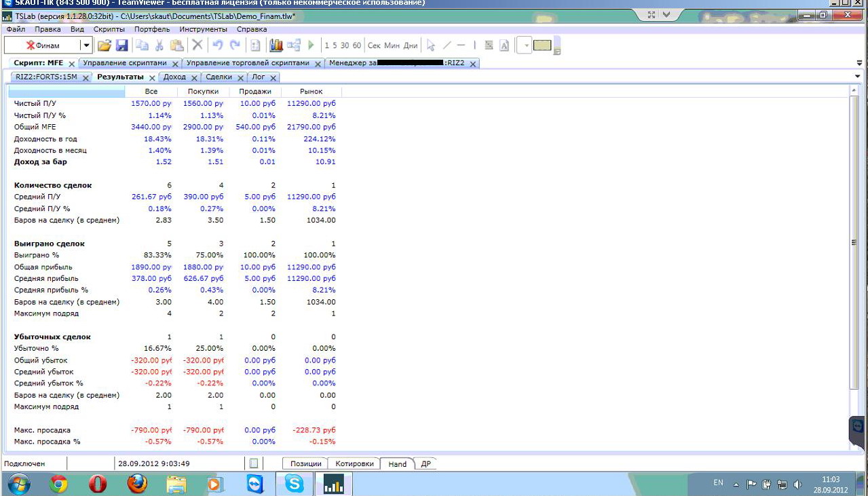Image resolution: width=868 pixels, height=496 pixels.
Task: Open the Финам data source dropdown
Action: click(x=86, y=45)
